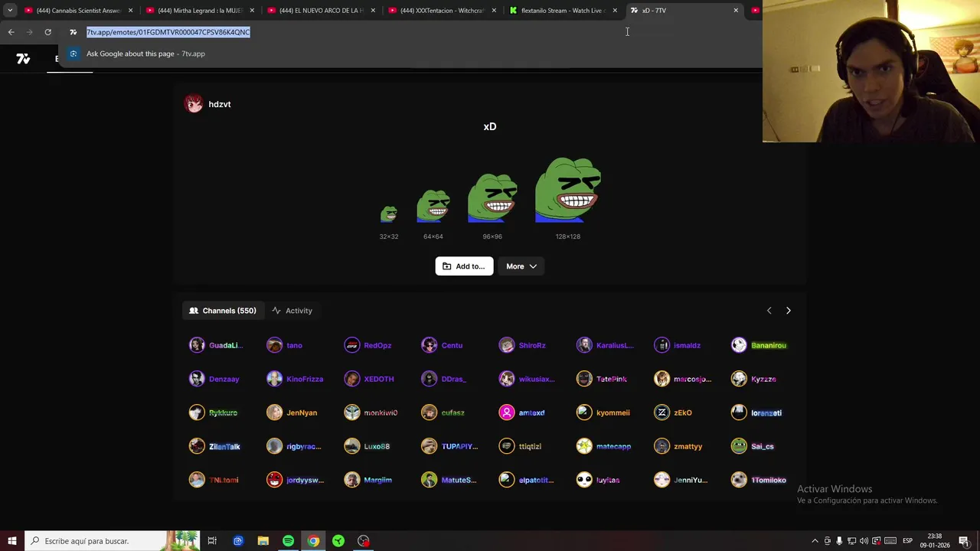
Task: Close the xD - 7TV browser tab
Action: (736, 11)
